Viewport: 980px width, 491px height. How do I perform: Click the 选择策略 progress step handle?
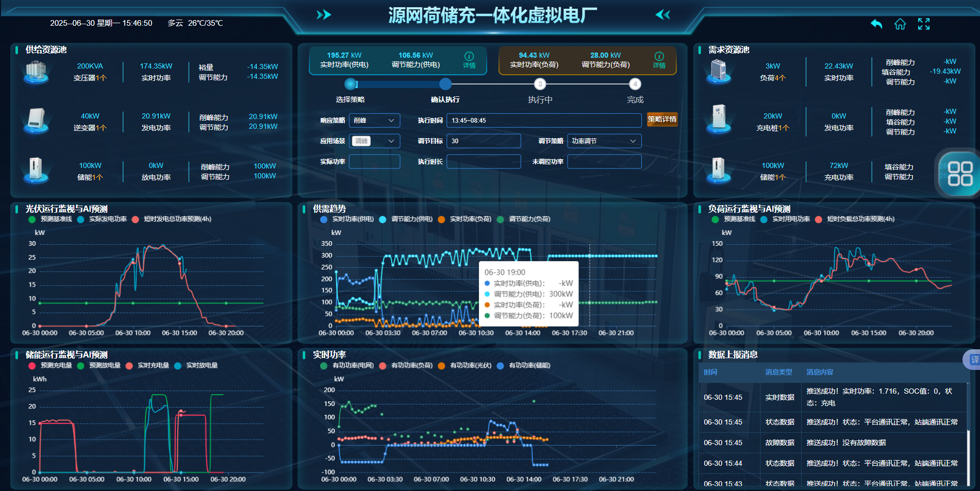(351, 84)
